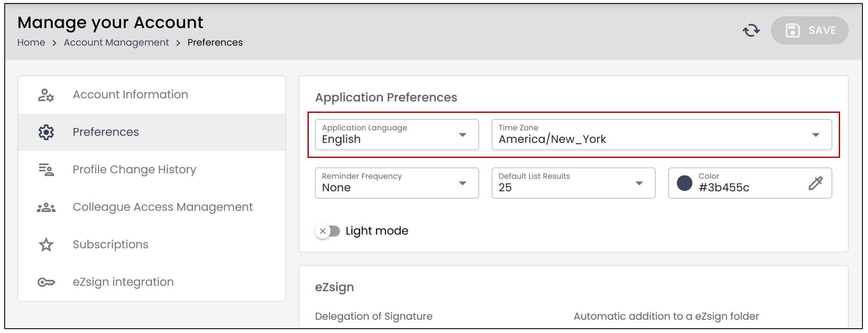Screen dimensions: 868x333
Task: Expand the Default List Results dropdown
Action: [573, 183]
